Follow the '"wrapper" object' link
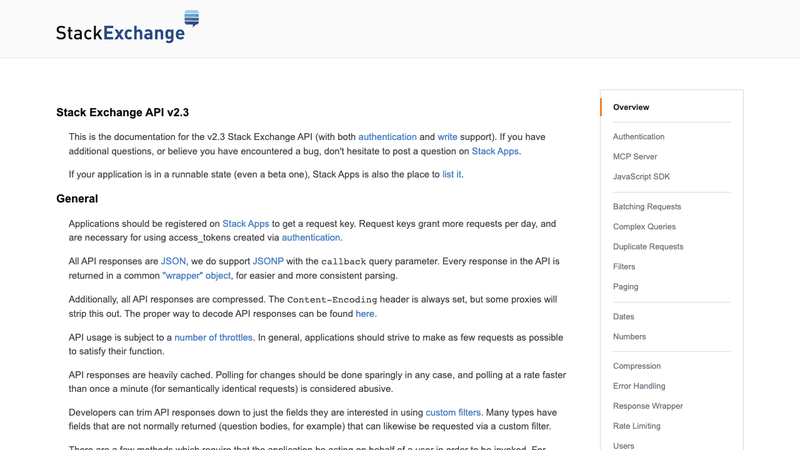This screenshot has height=450, width=800. pyautogui.click(x=196, y=276)
